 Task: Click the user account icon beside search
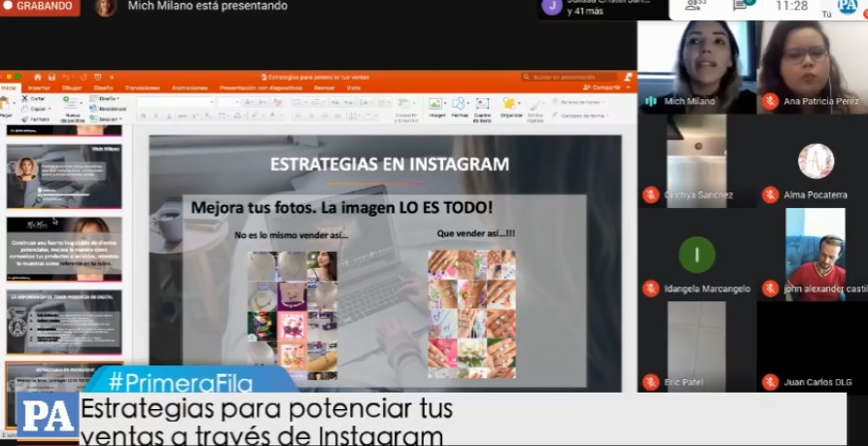pos(628,77)
